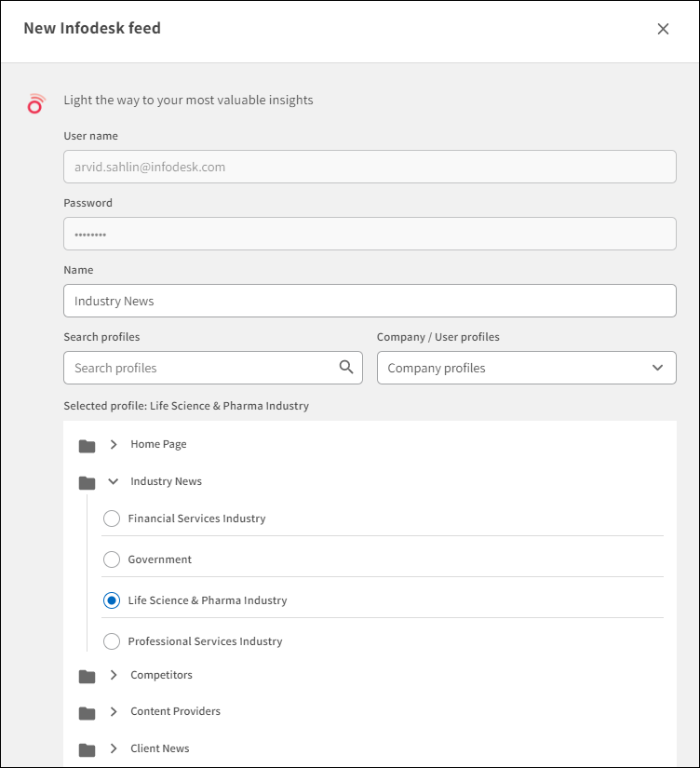The image size is (700, 768).
Task: Expand the Competitors tree item
Action: [114, 675]
